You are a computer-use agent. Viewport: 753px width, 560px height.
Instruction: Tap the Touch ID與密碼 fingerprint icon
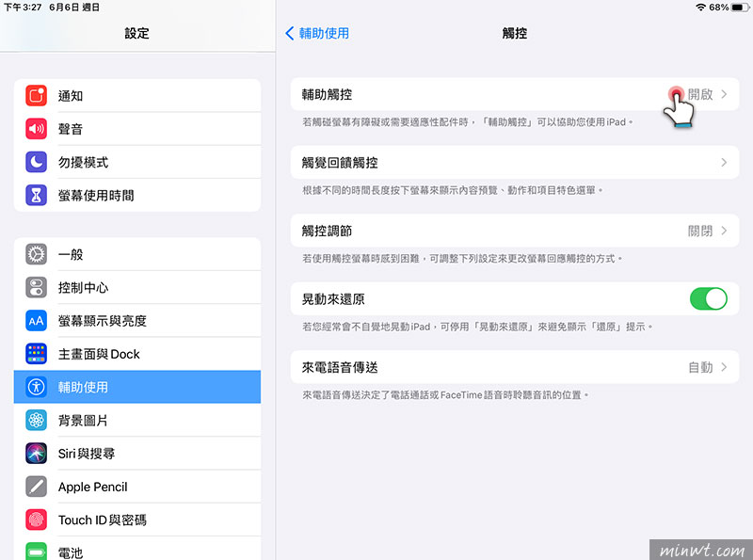click(36, 520)
